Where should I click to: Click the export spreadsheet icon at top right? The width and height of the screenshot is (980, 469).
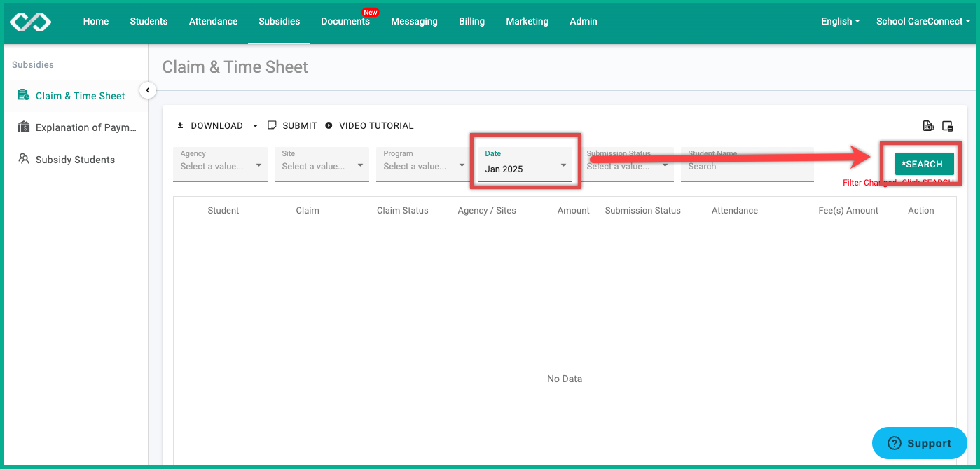[x=928, y=126]
